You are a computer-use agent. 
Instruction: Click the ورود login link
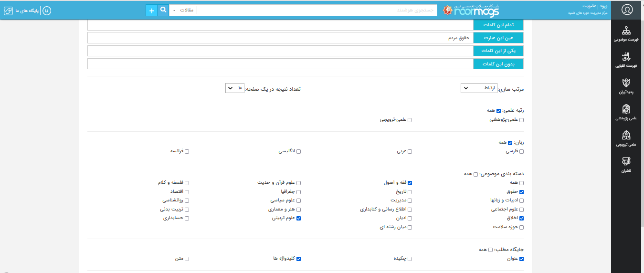[x=604, y=6]
